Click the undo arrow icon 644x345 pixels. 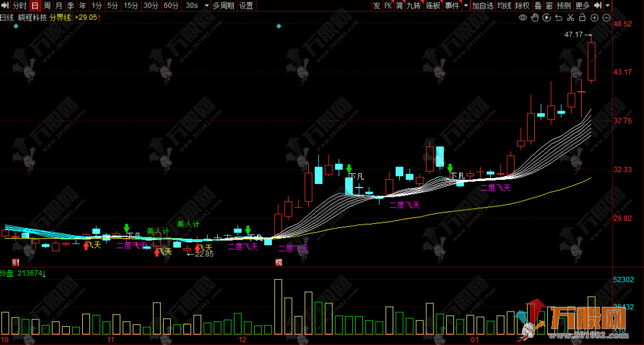click(x=558, y=18)
